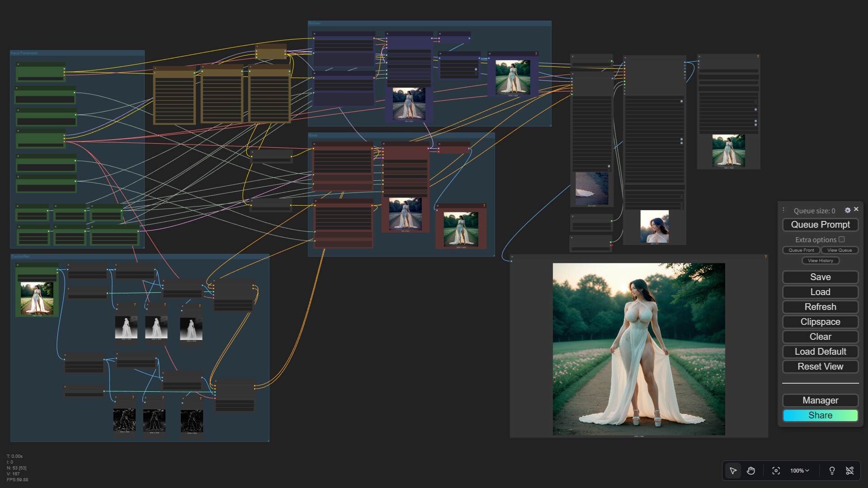The image size is (868, 488).
Task: Open the Manager menu
Action: pyautogui.click(x=820, y=400)
